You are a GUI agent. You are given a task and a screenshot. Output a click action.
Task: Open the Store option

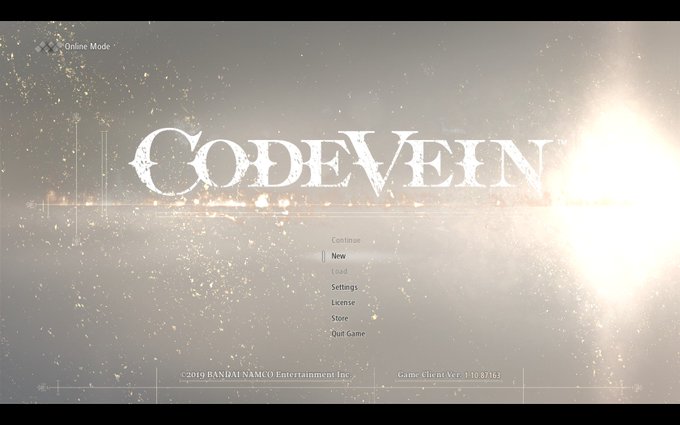340,318
